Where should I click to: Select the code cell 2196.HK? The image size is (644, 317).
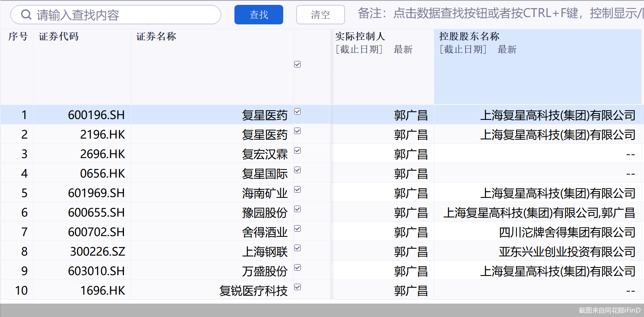point(82,135)
